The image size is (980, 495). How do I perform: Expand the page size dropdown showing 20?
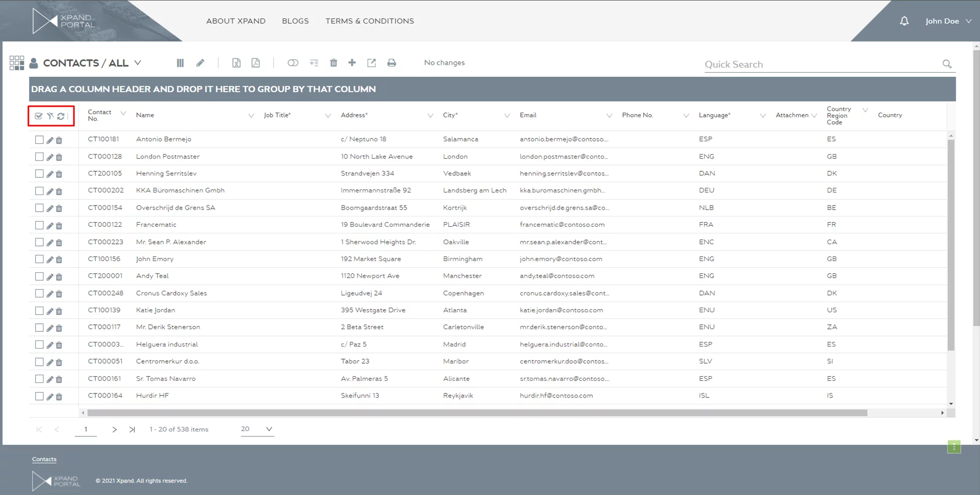[269, 429]
